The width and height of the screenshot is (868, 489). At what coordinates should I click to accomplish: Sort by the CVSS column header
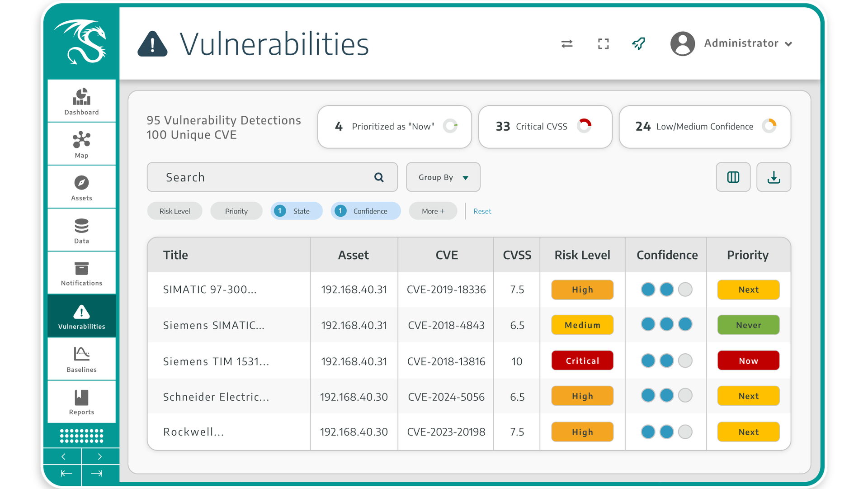517,255
